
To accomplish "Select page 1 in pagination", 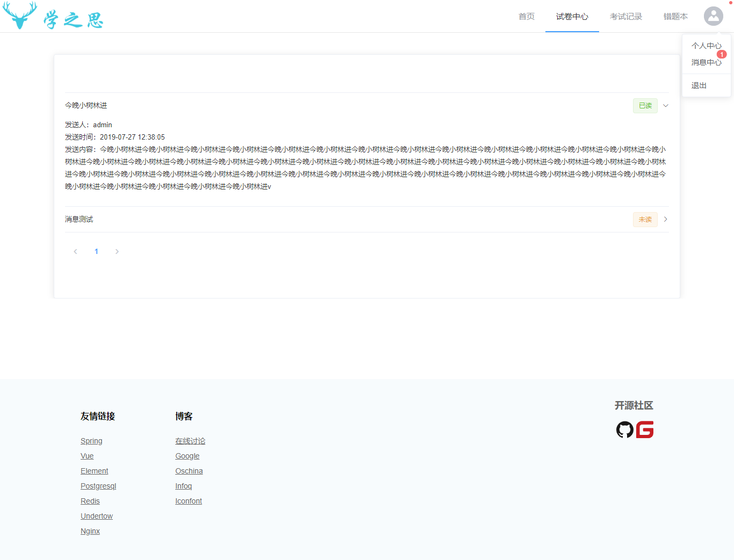I will click(x=96, y=251).
